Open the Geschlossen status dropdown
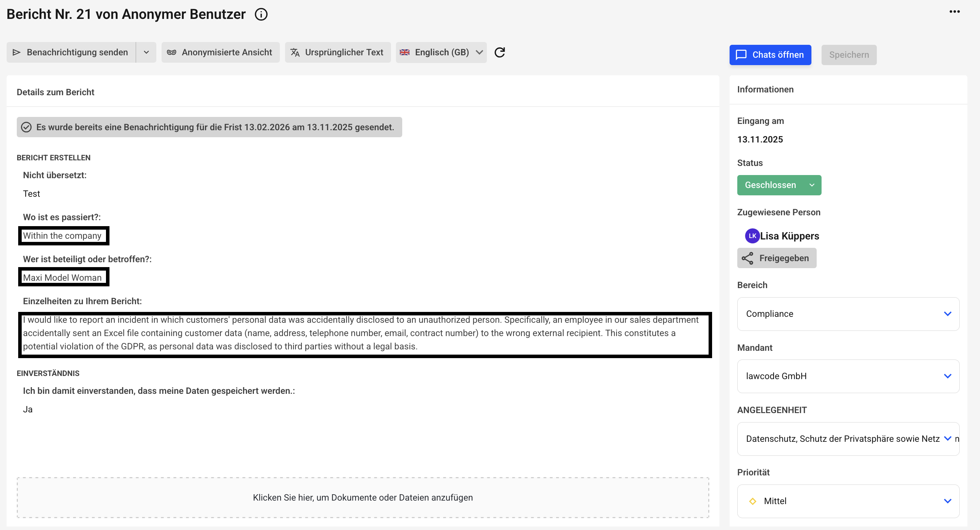The width and height of the screenshot is (980, 530). pos(779,185)
